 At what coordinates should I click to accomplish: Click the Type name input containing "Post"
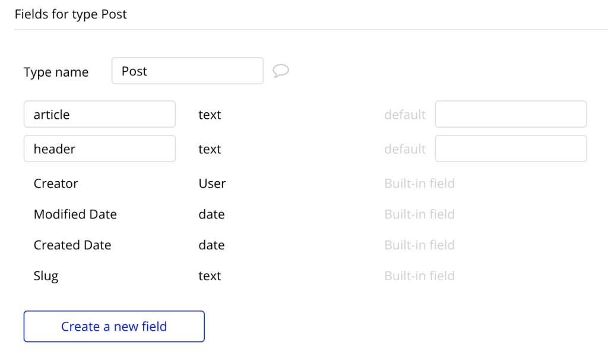coord(187,70)
